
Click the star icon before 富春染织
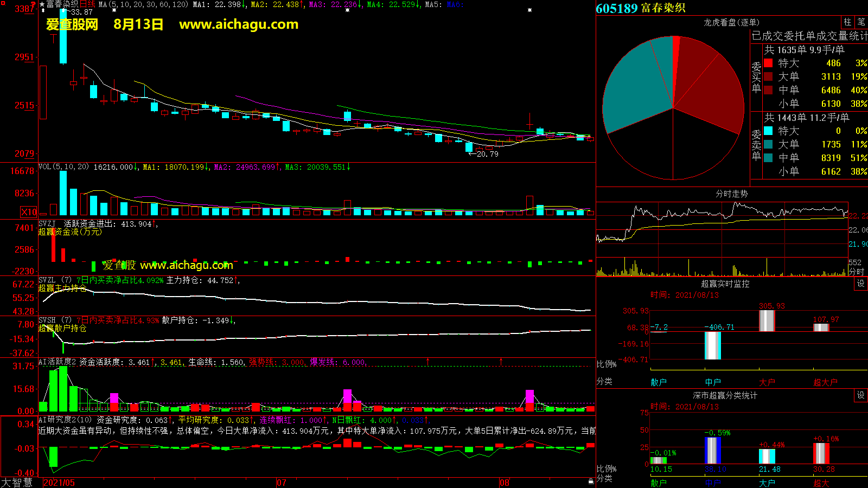(42, 4)
